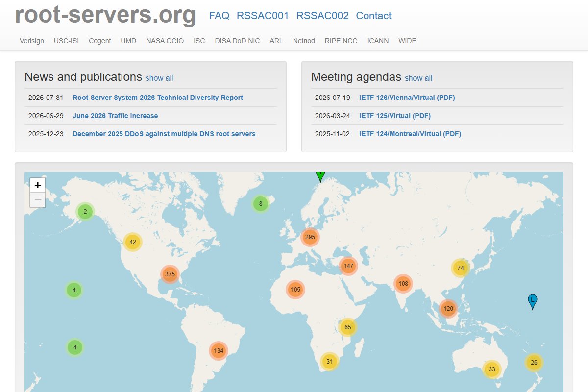Viewport: 588px width, 392px height.
Task: Expand the cluster of 2 in Alaska
Action: point(85,212)
